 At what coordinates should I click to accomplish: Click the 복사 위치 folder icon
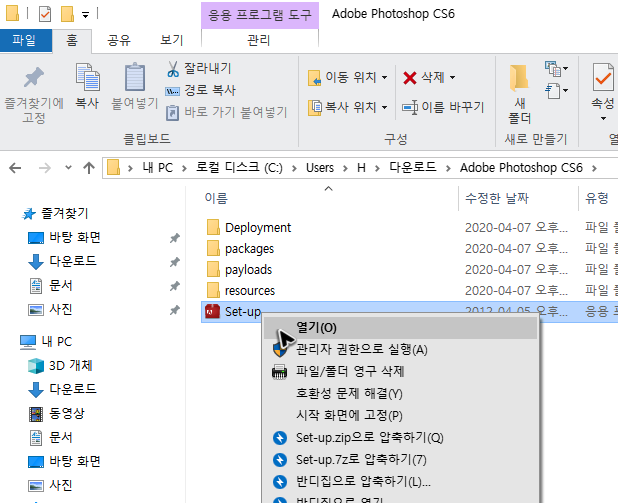point(315,107)
